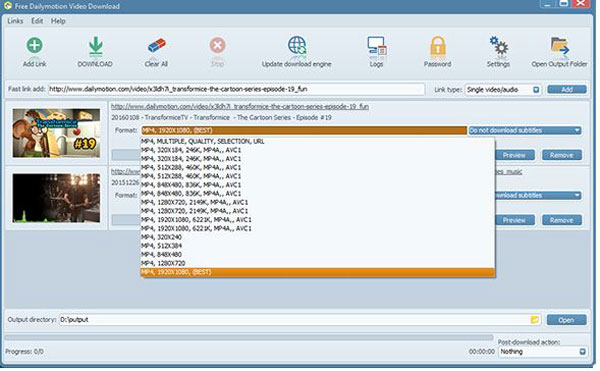This screenshot has height=371, width=600.
Task: Click the Update download engine globe icon
Action: click(297, 46)
